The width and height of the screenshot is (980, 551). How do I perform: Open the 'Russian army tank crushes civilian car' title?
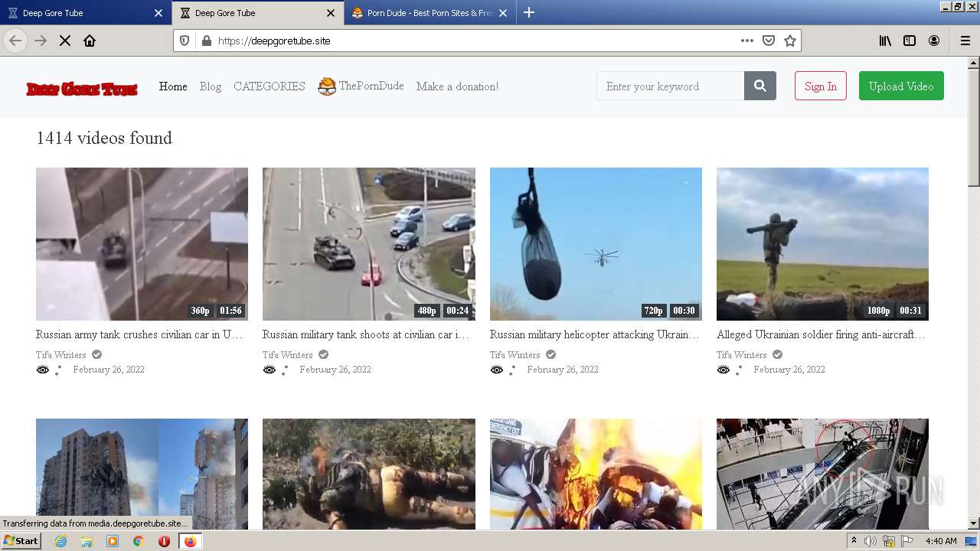(x=139, y=334)
